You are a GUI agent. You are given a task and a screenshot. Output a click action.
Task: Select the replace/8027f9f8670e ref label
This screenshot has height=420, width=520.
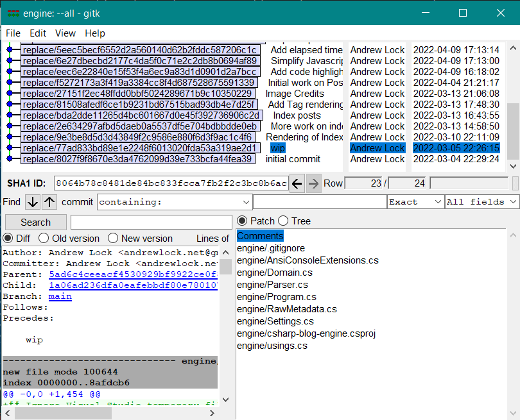[137, 159]
